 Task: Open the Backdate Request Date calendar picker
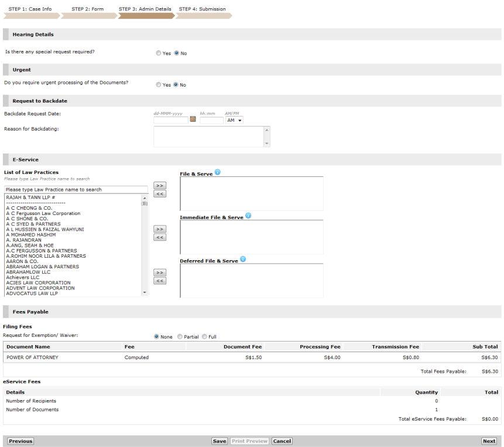point(193,120)
